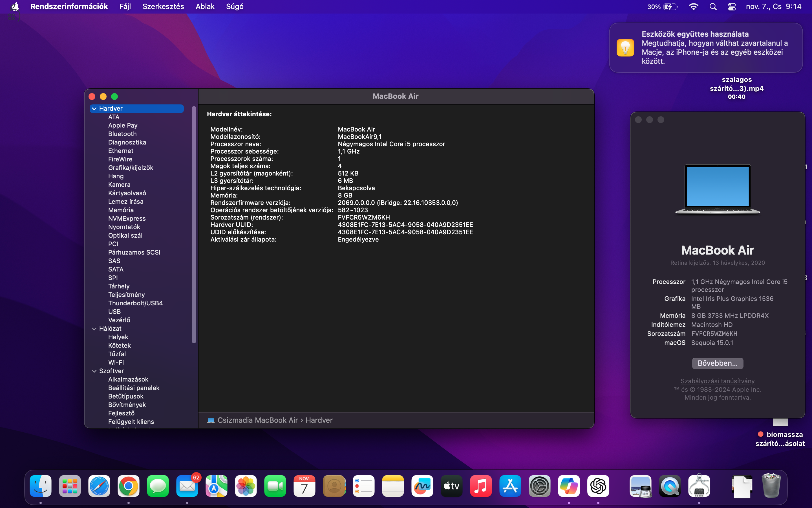Viewport: 812px width, 508px height.
Task: Open the Súgó menu
Action: point(235,7)
